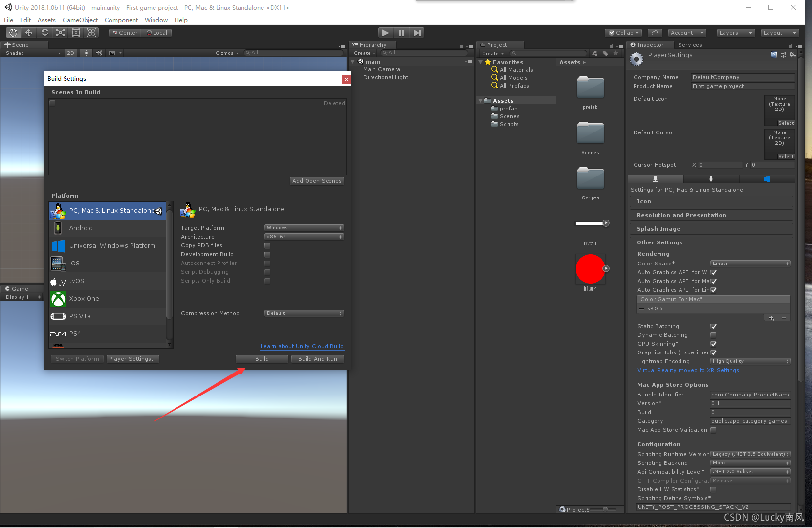Open Architecture dropdown
The width and height of the screenshot is (812, 528).
pos(304,237)
